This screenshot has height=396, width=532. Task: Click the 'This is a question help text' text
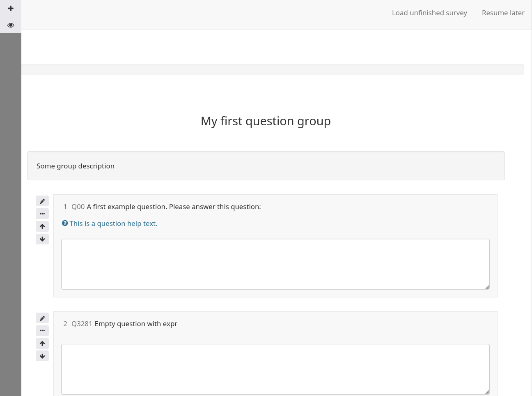coord(113,223)
